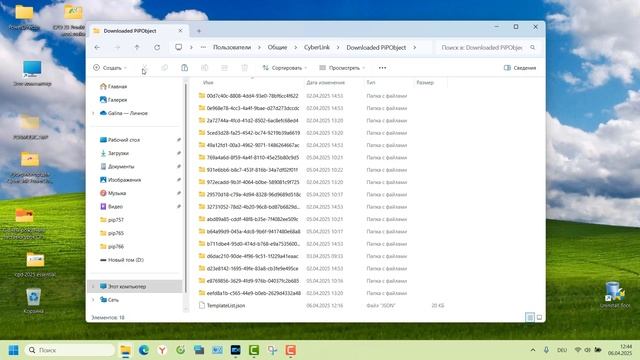Go up one folder level
640x360 pixels.
[137, 47]
